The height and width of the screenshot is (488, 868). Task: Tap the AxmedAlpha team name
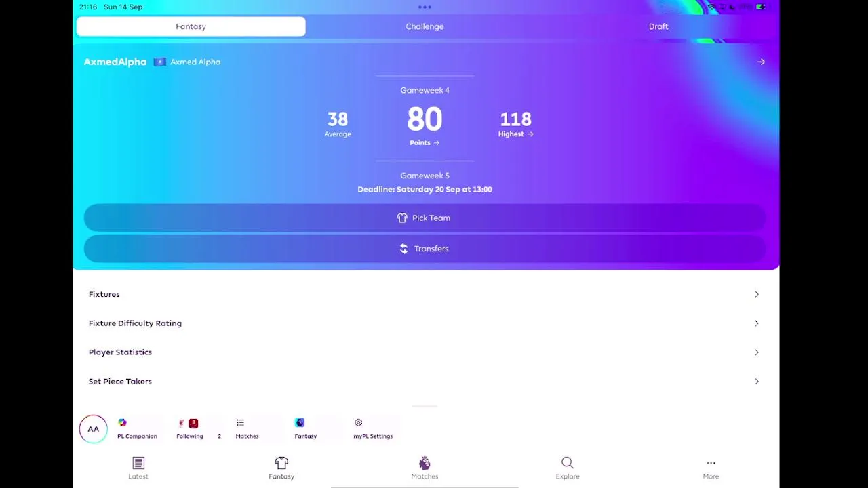coord(115,62)
